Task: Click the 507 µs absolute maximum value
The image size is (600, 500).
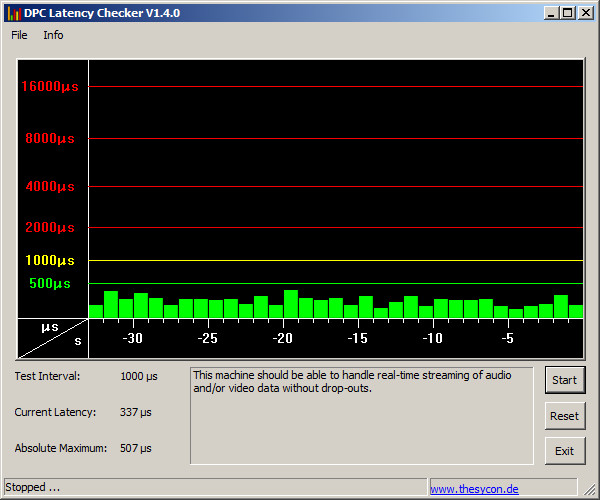Action: (x=136, y=448)
